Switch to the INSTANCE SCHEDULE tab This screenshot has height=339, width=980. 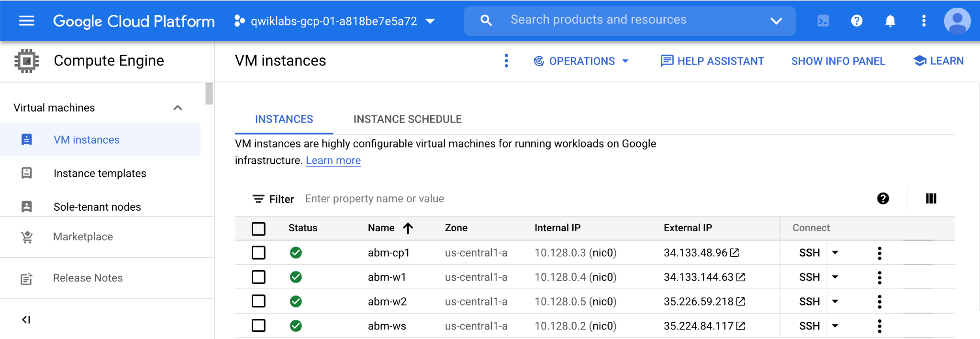pos(407,119)
